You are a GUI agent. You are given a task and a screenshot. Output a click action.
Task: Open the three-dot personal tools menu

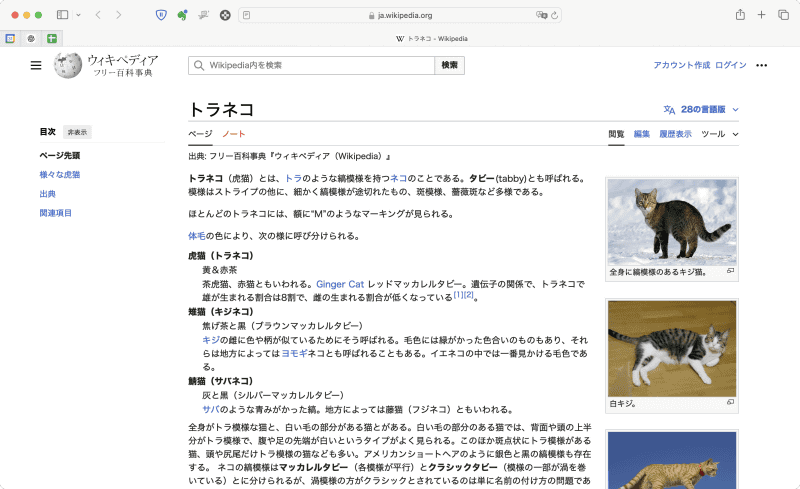[x=762, y=65]
